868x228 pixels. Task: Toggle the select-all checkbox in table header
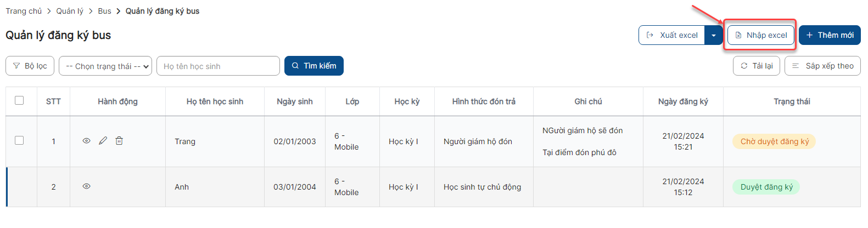point(19,100)
